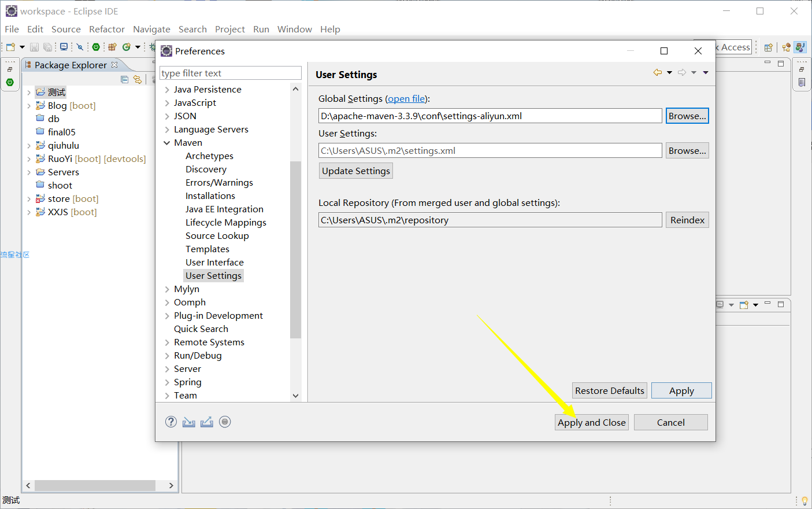Click the Open Console monitor icon
This screenshot has height=509, width=812.
click(64, 47)
